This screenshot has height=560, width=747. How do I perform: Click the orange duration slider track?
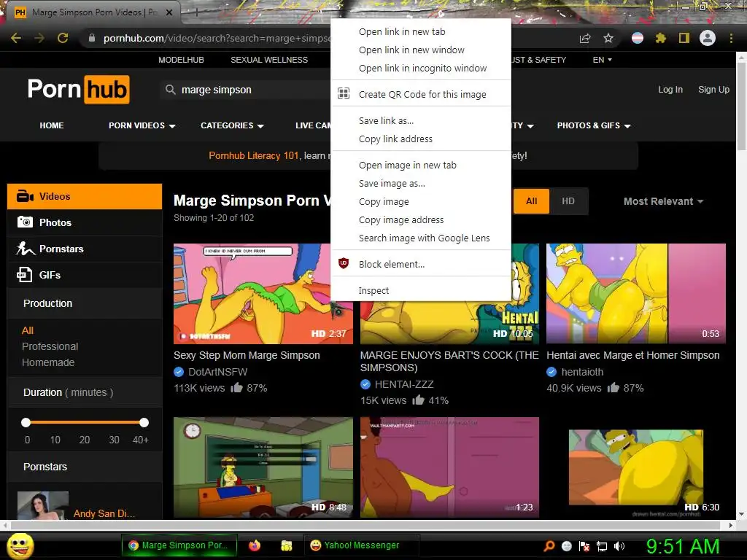pos(85,422)
